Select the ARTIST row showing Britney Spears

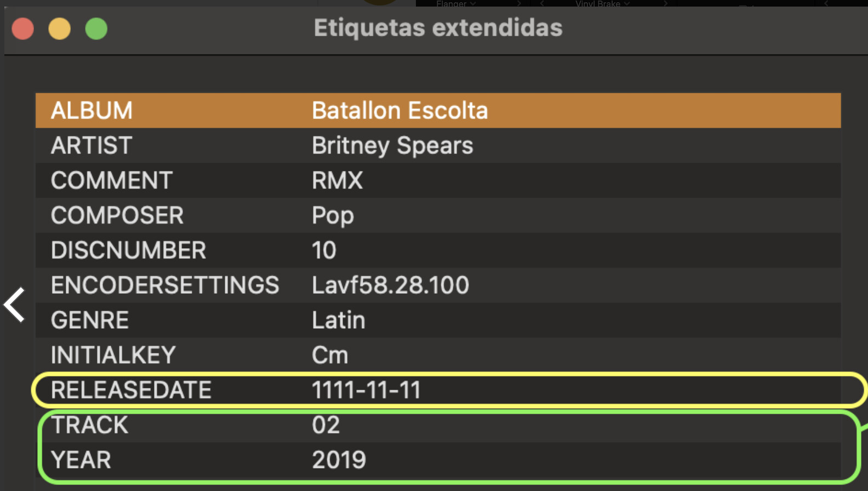[438, 146]
